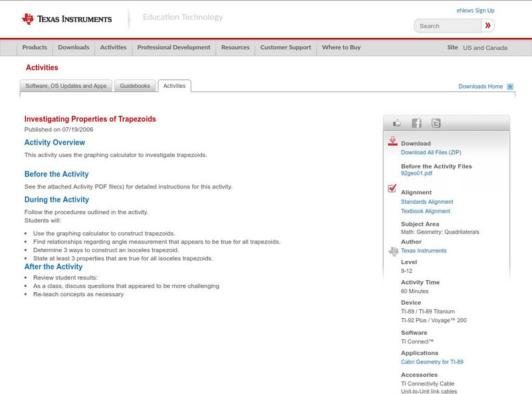Click the 60 Minutes activity time value
This screenshot has height=394, width=532.
pyautogui.click(x=414, y=292)
